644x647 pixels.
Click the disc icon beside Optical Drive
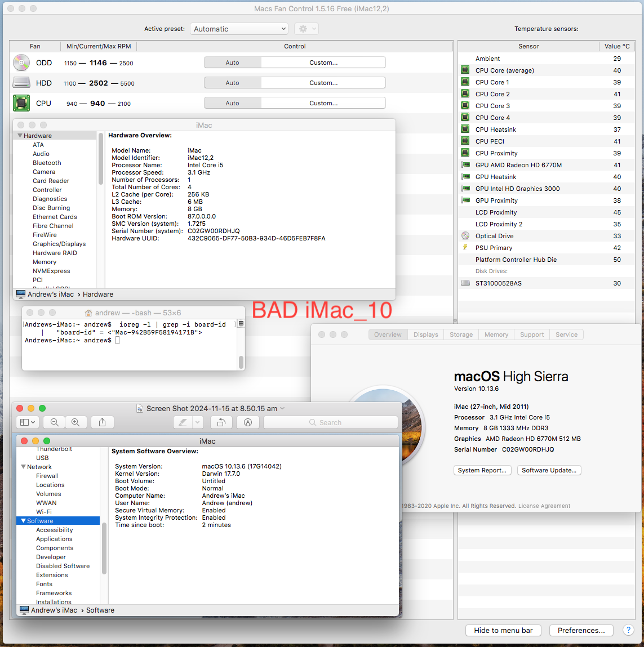pos(465,235)
